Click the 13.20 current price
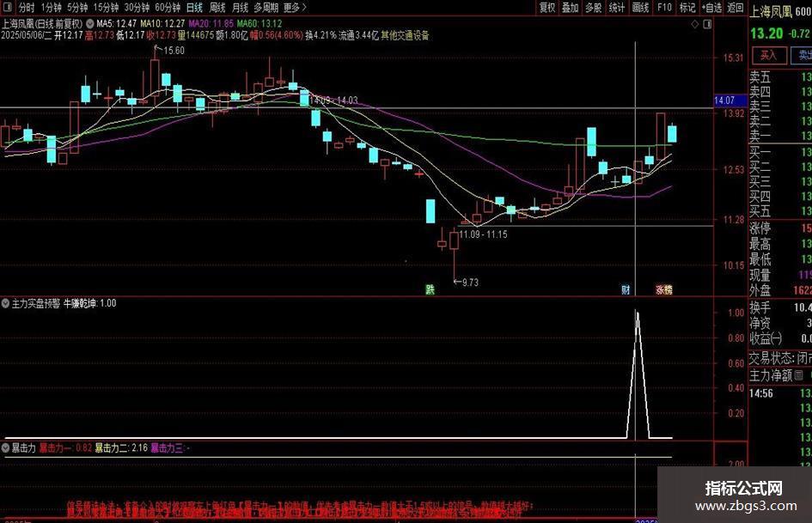The height and width of the screenshot is (523, 812). (x=766, y=33)
